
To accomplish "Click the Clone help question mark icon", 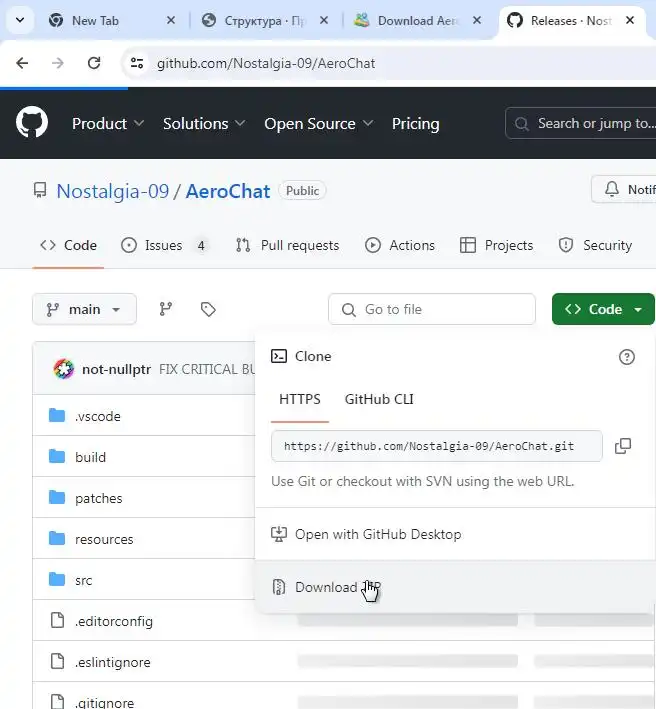I will point(627,357).
